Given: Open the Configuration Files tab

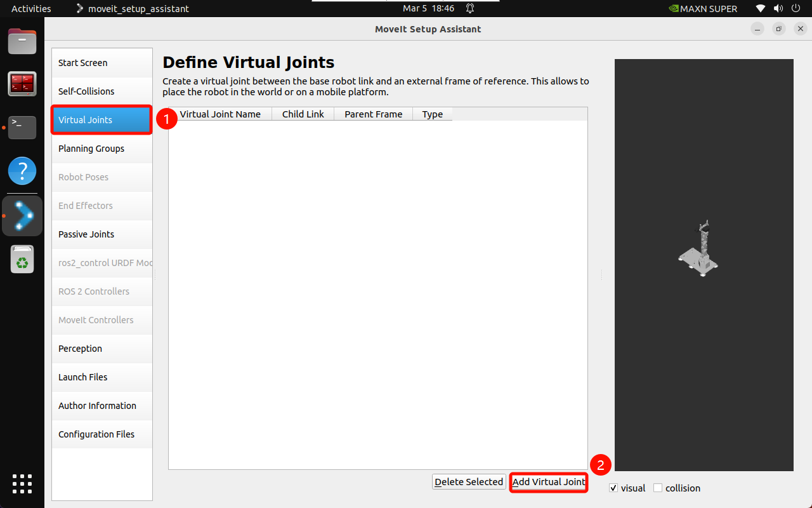Looking at the screenshot, I should pyautogui.click(x=102, y=434).
